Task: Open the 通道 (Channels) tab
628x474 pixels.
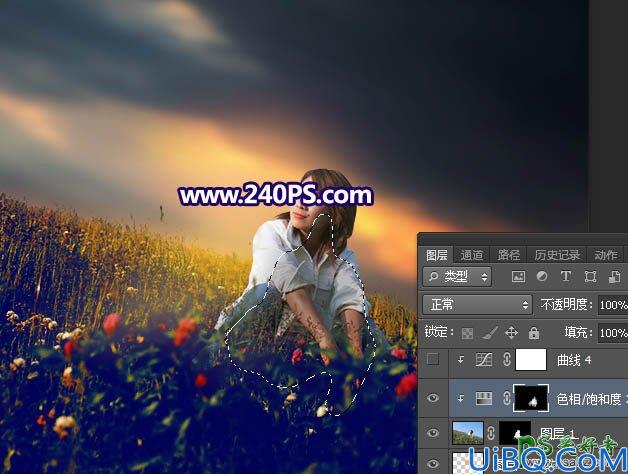Action: [x=471, y=255]
